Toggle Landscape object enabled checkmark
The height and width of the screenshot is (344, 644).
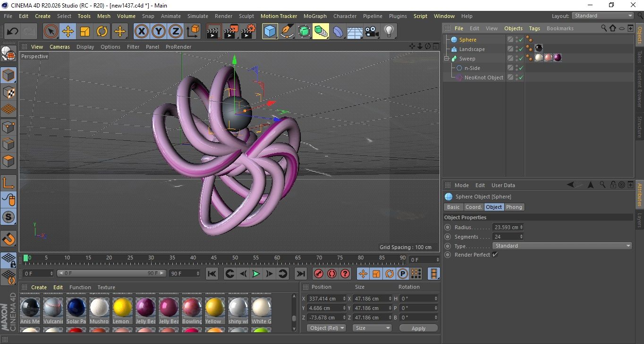coord(521,49)
